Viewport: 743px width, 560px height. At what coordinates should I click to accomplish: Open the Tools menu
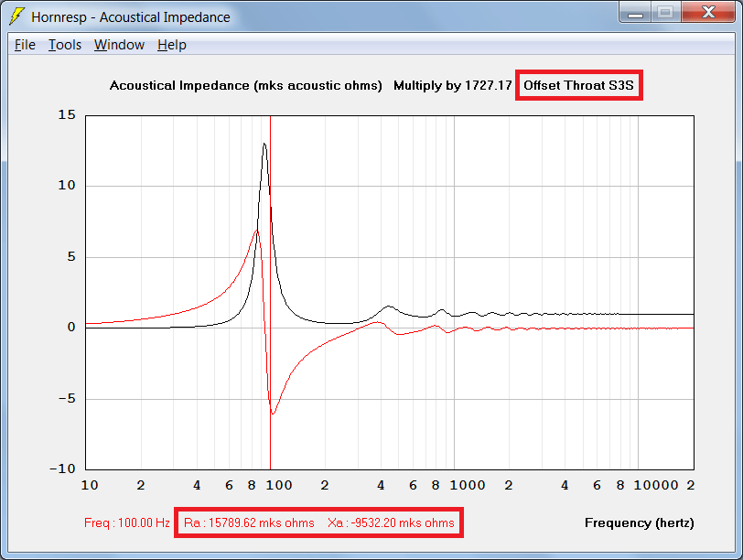coord(65,45)
